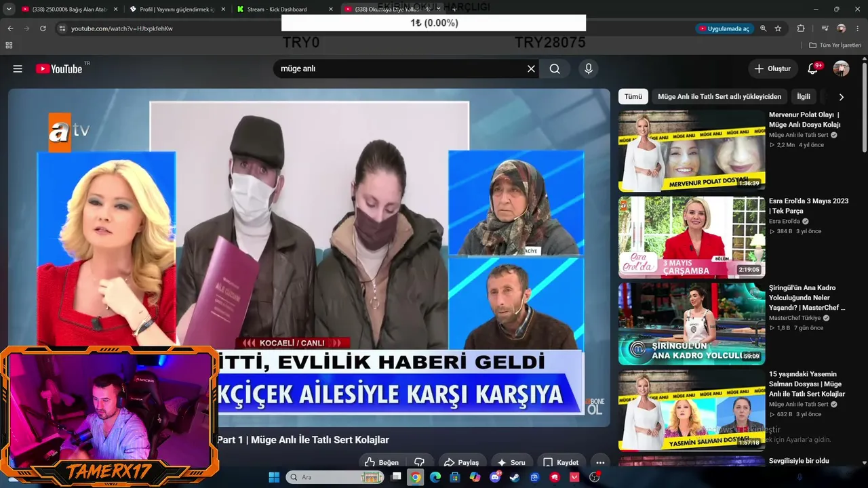The width and height of the screenshot is (868, 488).
Task: Click the taskbar Ara search box
Action: click(336, 477)
